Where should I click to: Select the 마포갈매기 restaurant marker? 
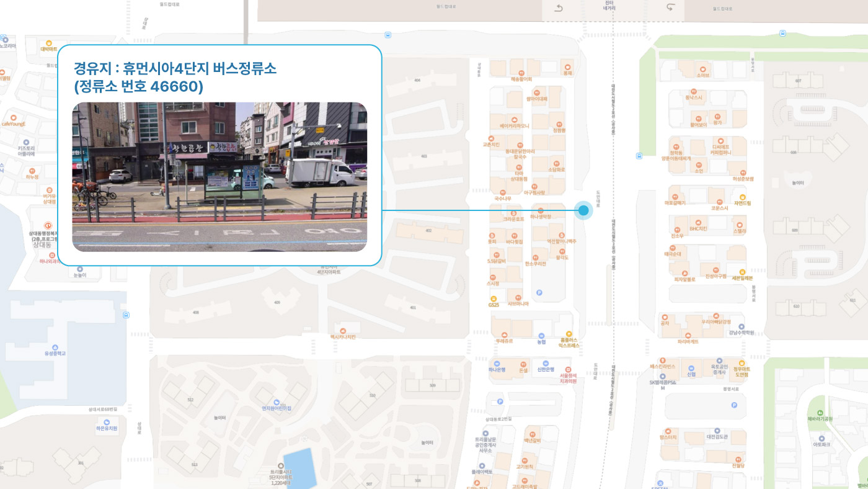click(675, 197)
